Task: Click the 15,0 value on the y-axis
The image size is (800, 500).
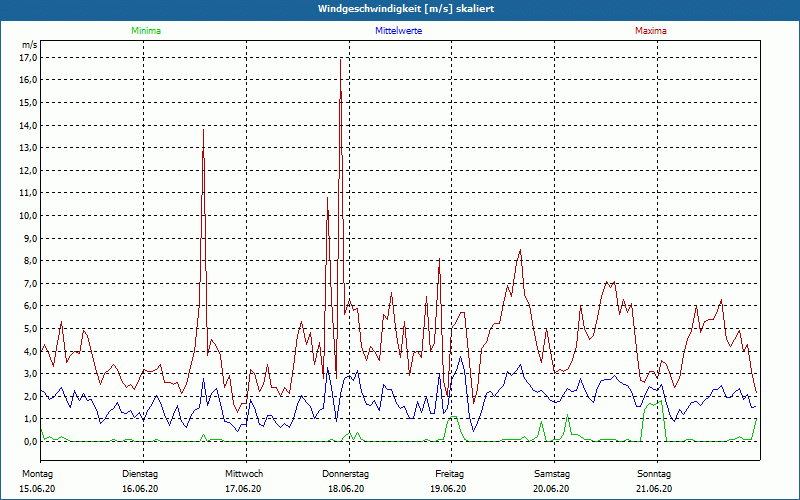Action: click(x=29, y=103)
